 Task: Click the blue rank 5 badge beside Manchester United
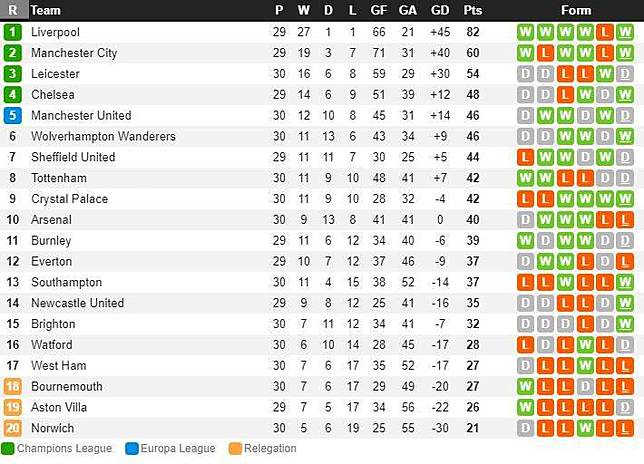[12, 115]
